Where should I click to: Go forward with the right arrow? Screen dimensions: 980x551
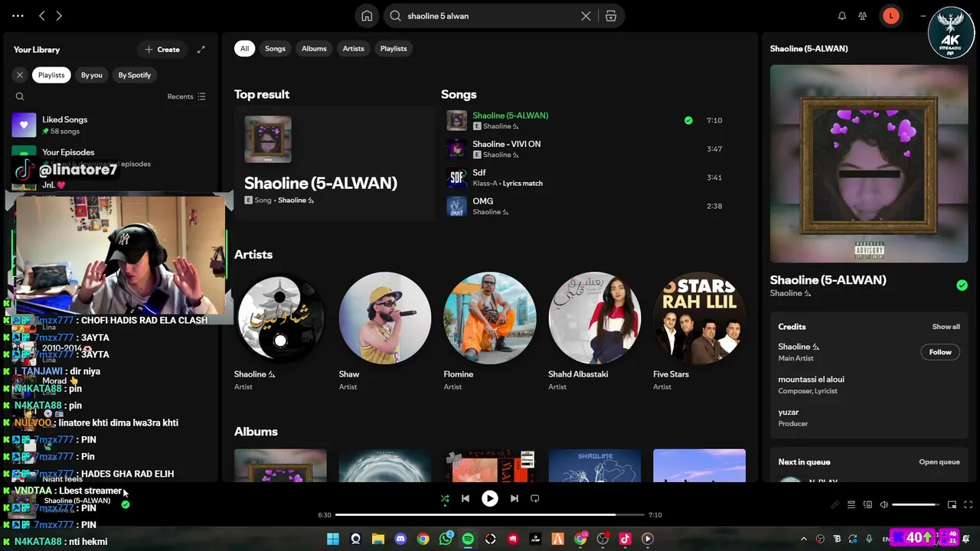59,15
